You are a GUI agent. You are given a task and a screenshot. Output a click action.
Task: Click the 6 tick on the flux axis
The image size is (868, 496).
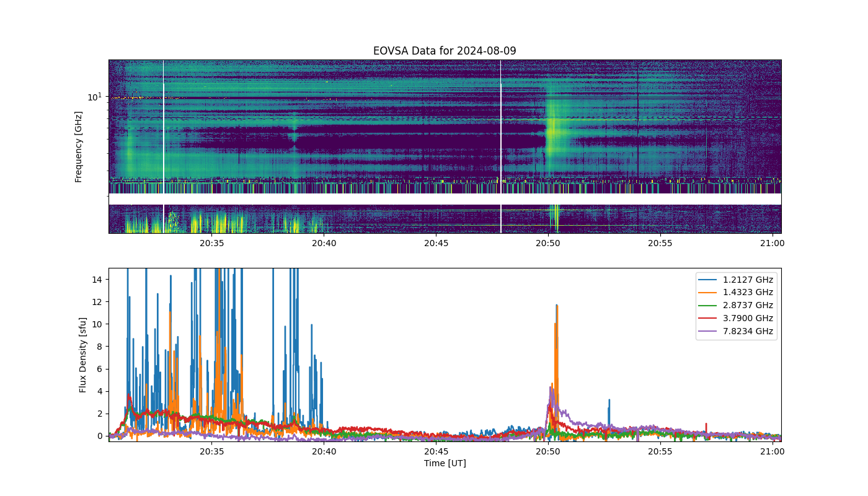(x=101, y=369)
